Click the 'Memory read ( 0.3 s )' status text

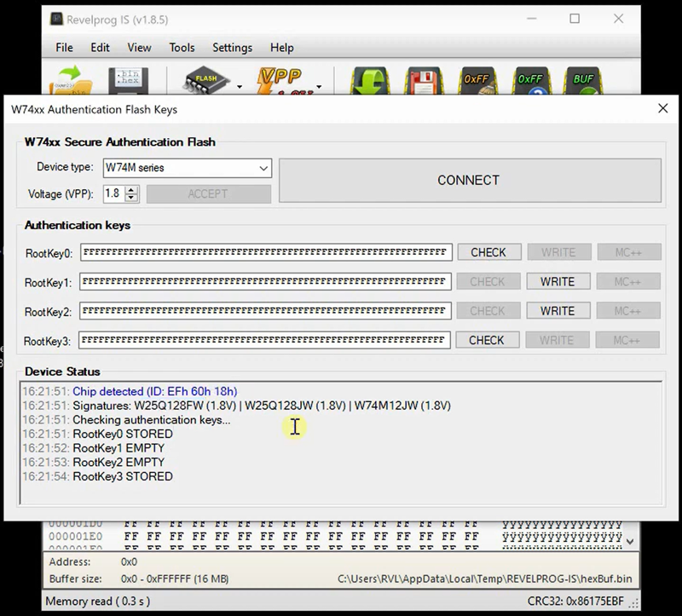click(x=98, y=602)
